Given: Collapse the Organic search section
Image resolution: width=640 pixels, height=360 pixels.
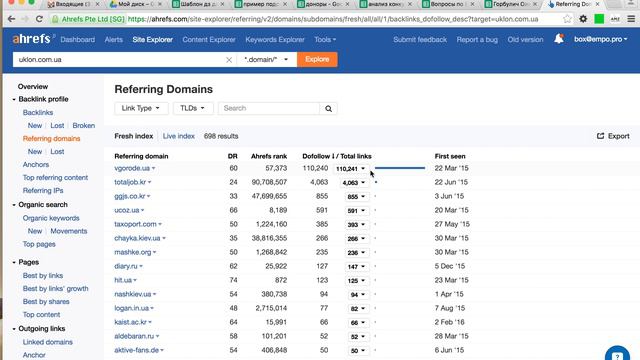Looking at the screenshot, I should coord(14,205).
